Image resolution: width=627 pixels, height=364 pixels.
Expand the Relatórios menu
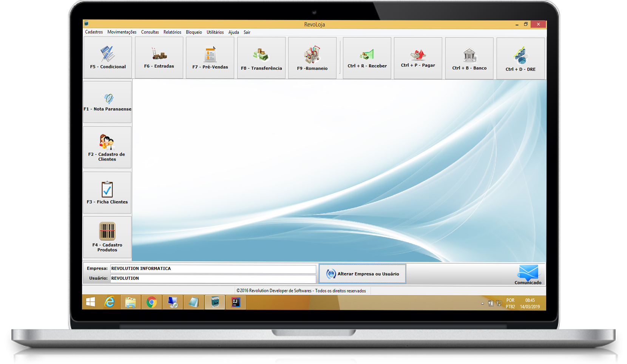click(x=172, y=32)
